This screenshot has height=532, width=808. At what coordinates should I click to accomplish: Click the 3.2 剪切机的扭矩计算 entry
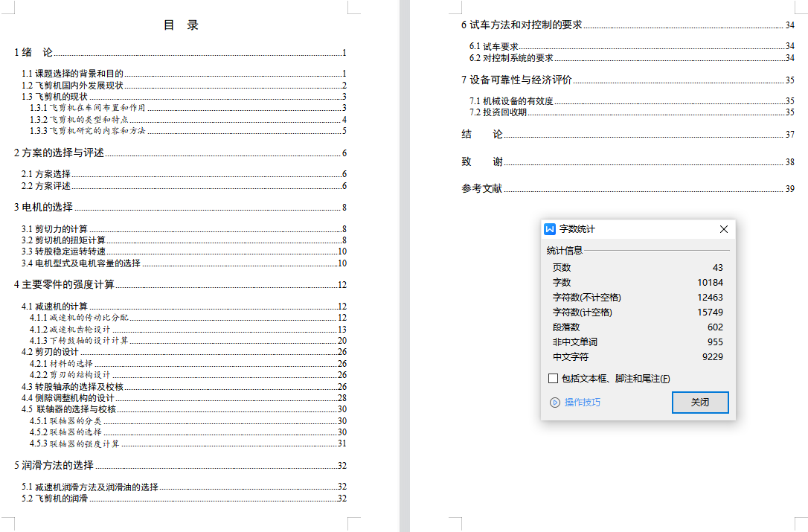click(63, 240)
